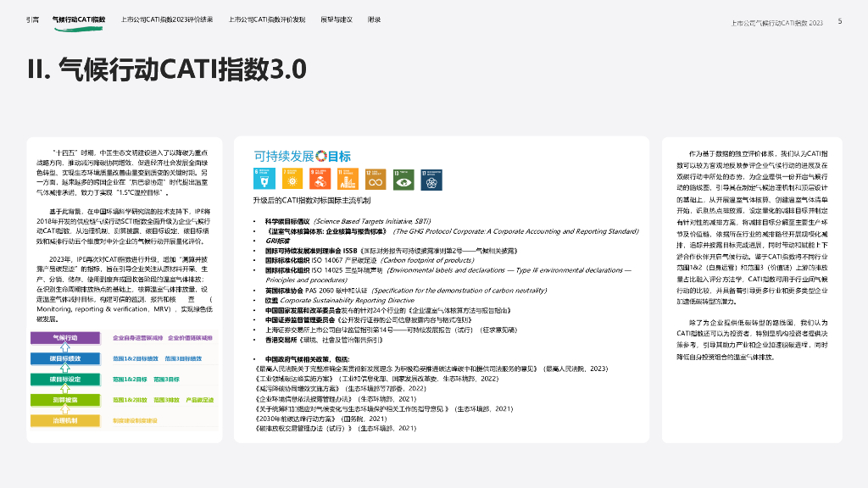868x488 pixels.
Task: Click the dark blue SDG 17 partnerships icon
Action: click(431, 178)
